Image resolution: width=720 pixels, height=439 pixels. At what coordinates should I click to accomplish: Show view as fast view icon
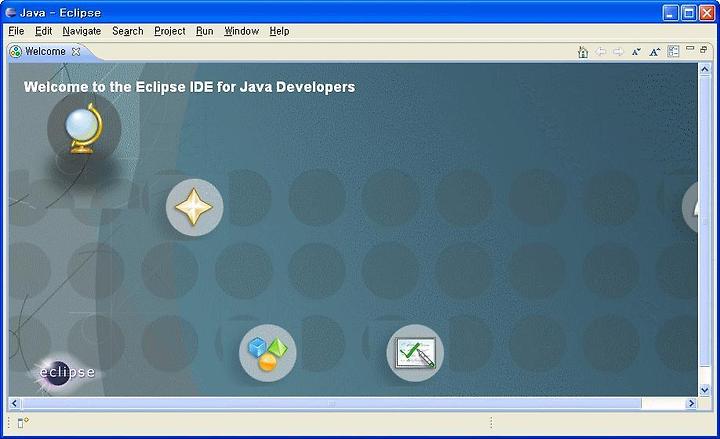tap(22, 422)
